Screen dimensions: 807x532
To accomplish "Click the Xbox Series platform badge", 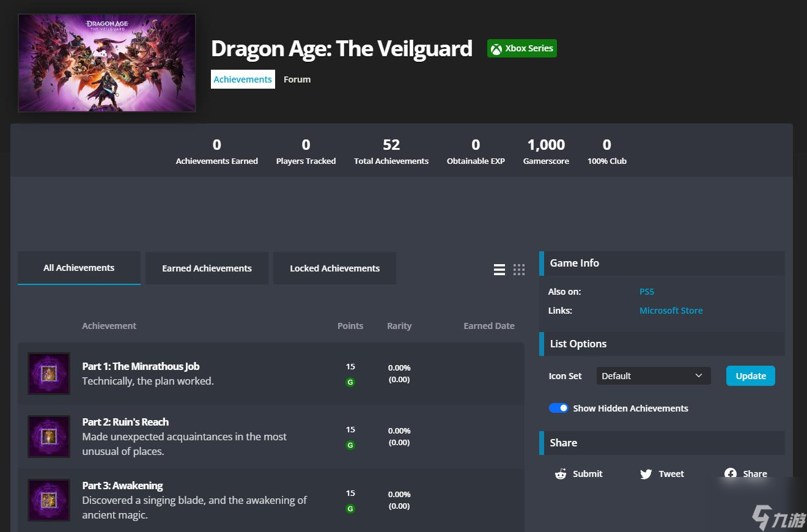I will point(522,48).
